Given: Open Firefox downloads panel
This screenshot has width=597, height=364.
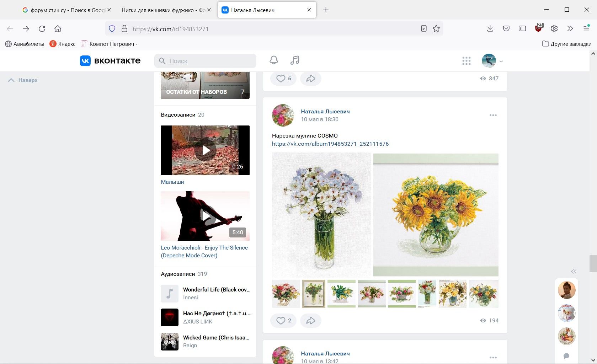Looking at the screenshot, I should point(490,29).
